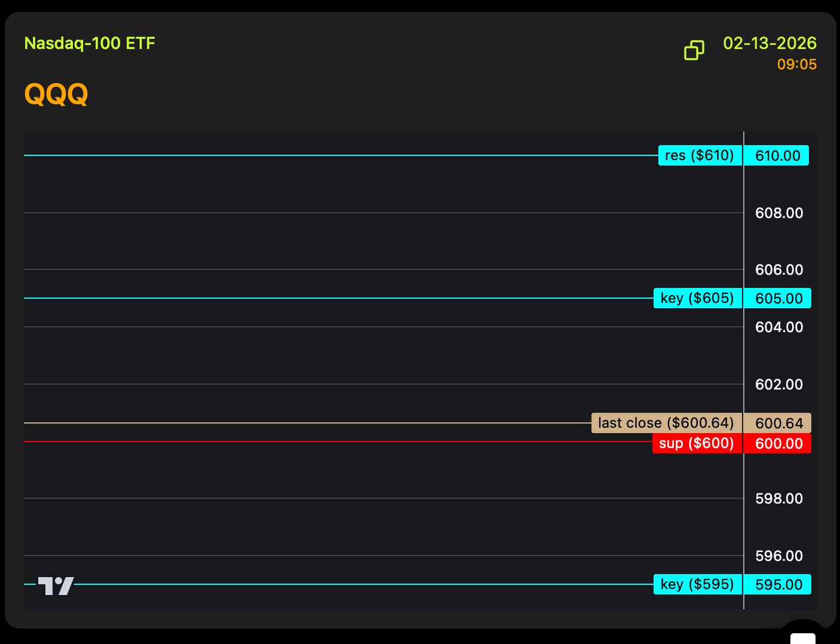Click the 602.00 price axis value
Screen dimensions: 840x644
click(779, 384)
